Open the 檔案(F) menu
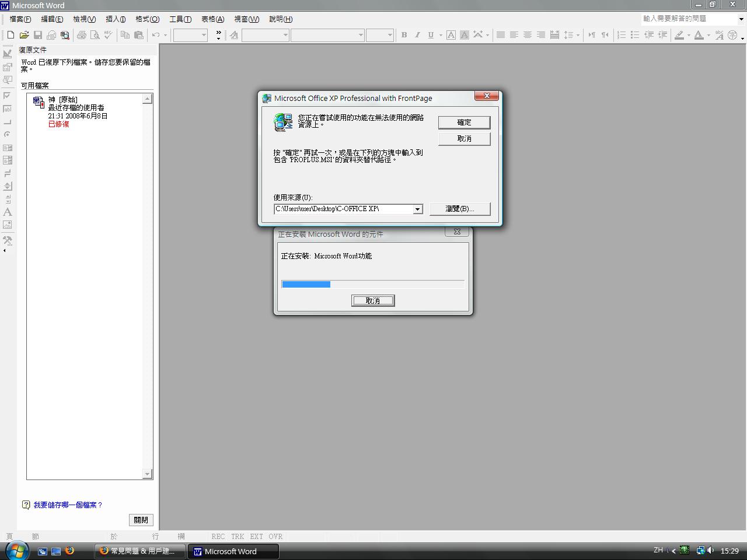This screenshot has height=560, width=747. (20, 19)
